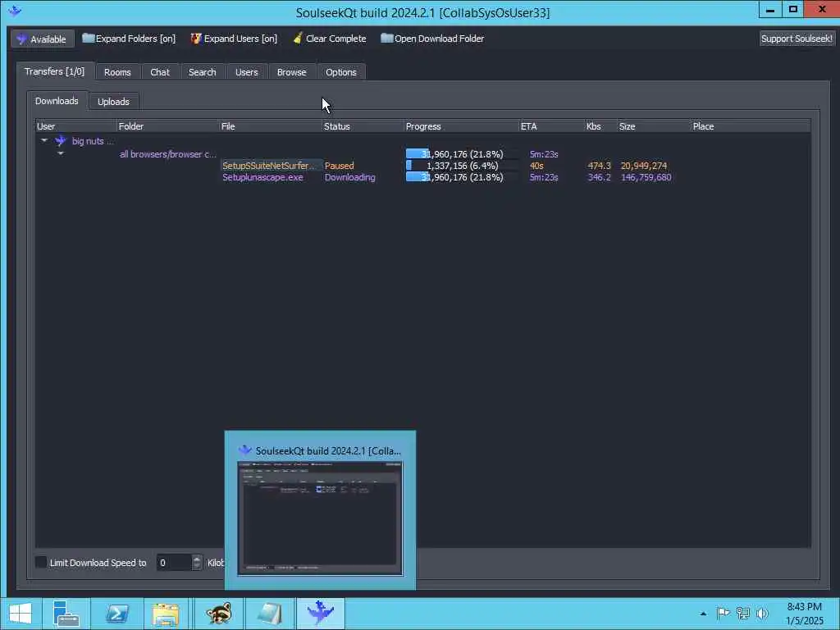Sort by the File column header

point(271,126)
